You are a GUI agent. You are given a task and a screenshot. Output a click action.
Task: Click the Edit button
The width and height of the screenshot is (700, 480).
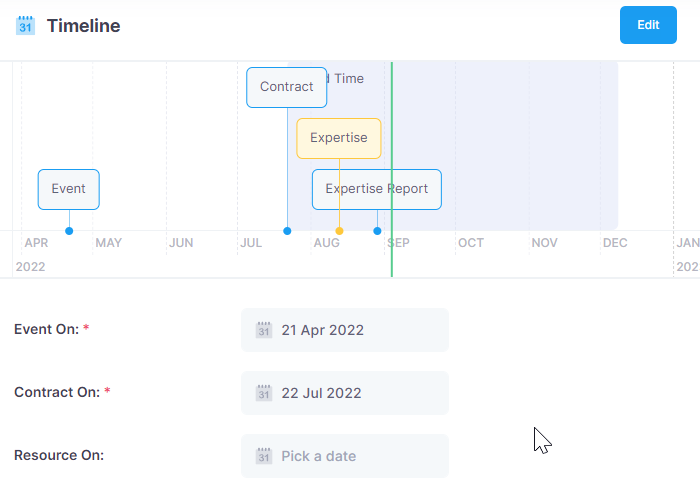coord(648,25)
